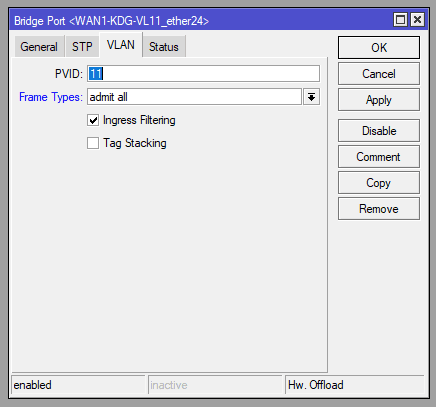The image size is (436, 407).
Task: Apply the bridge port settings
Action: coord(379,100)
